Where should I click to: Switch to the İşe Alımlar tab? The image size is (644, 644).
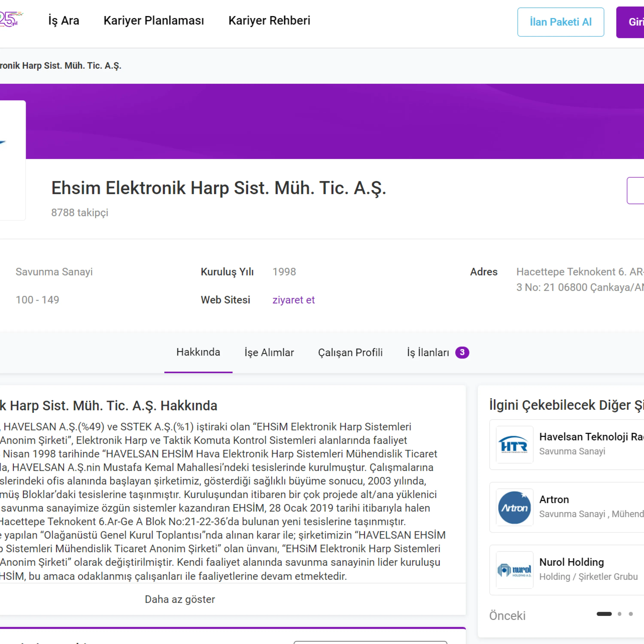(269, 352)
